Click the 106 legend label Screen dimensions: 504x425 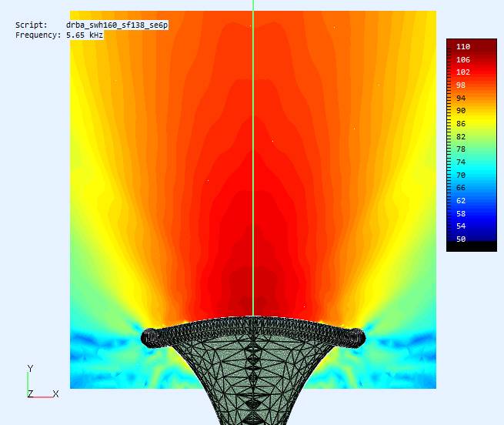(463, 59)
